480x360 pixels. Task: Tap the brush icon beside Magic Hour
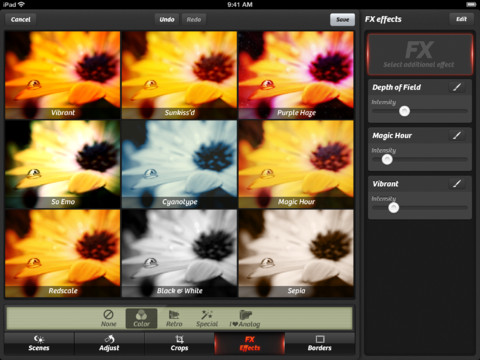(457, 135)
